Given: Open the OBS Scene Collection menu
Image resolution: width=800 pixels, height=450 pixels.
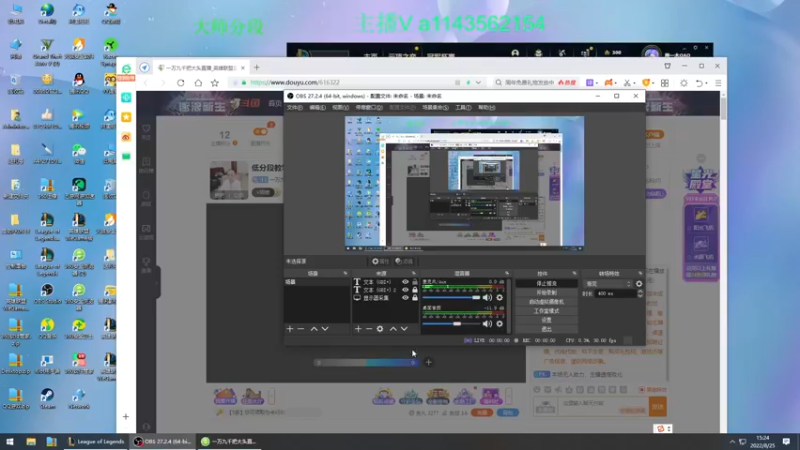Looking at the screenshot, I should point(435,108).
